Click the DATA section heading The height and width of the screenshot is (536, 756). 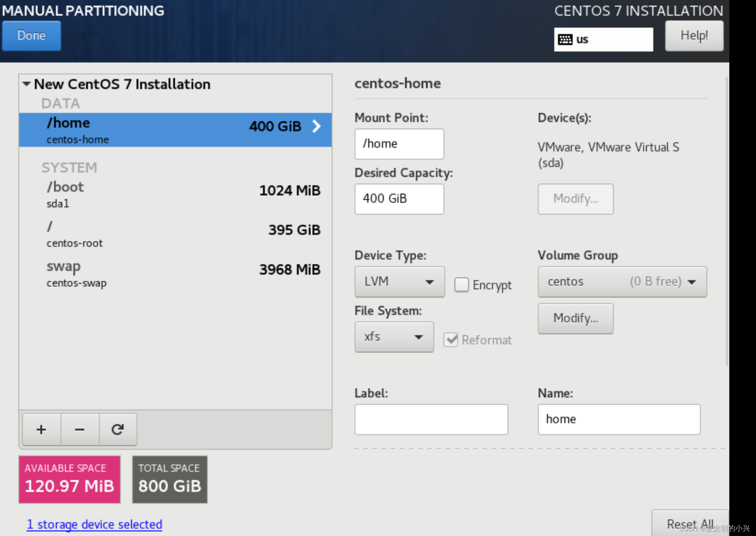coord(60,103)
